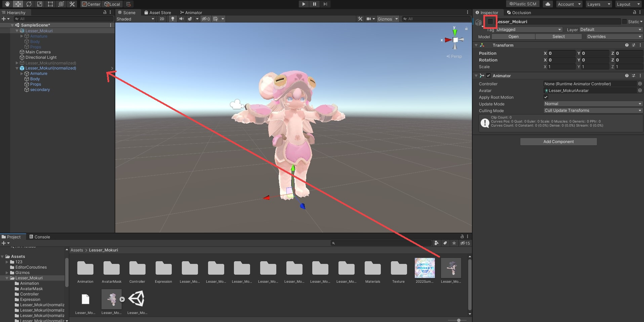Toggle the Static checkbox
The height and width of the screenshot is (322, 644).
coord(624,21)
